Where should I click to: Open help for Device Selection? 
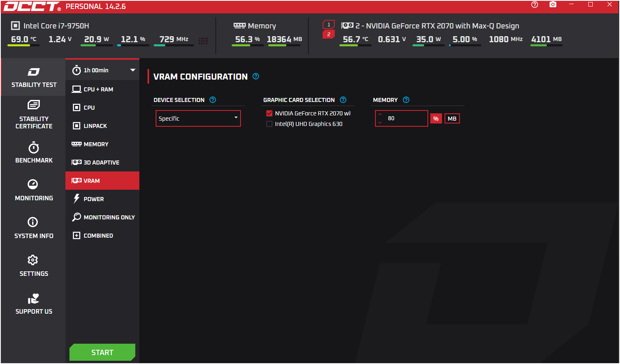coord(212,100)
